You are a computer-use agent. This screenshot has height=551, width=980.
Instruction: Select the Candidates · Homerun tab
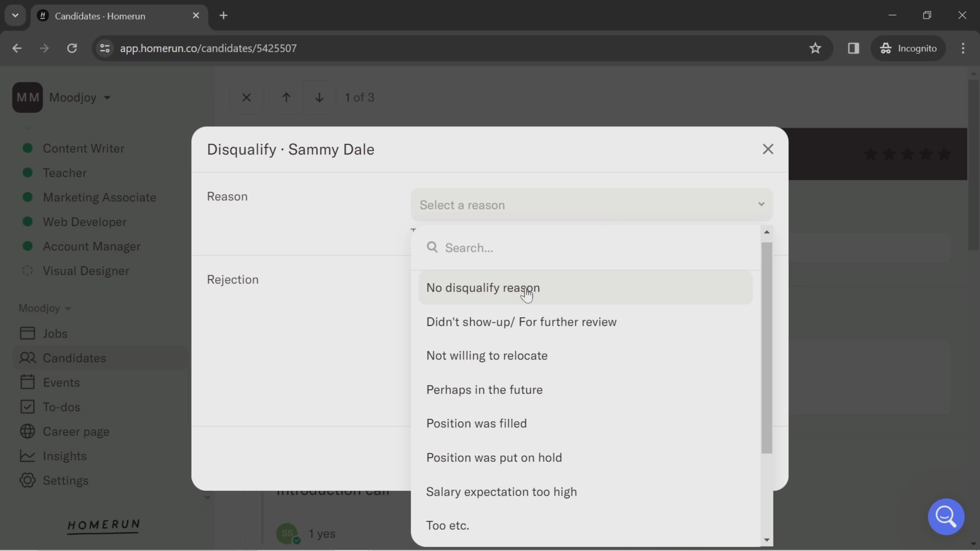click(x=119, y=16)
